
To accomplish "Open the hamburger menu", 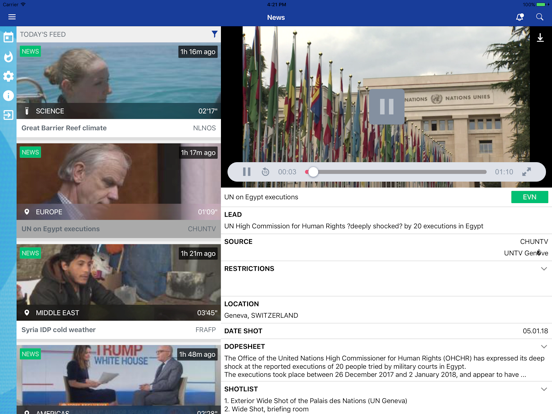I will pyautogui.click(x=12, y=17).
